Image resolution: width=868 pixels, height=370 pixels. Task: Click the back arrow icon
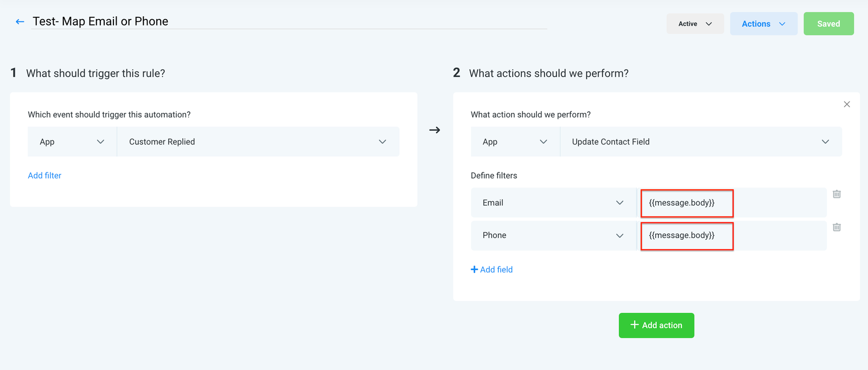pyautogui.click(x=20, y=22)
